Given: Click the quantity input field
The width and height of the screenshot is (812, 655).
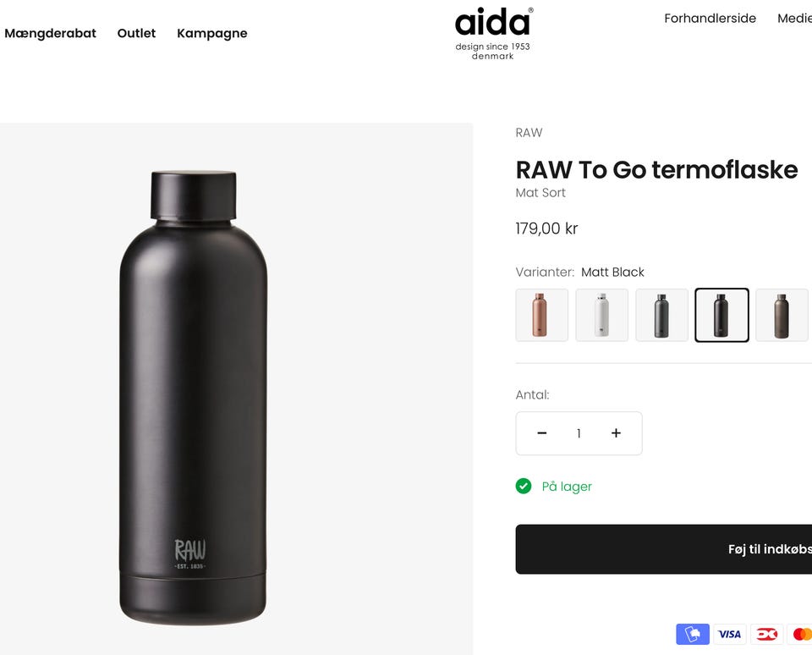Looking at the screenshot, I should pos(579,433).
